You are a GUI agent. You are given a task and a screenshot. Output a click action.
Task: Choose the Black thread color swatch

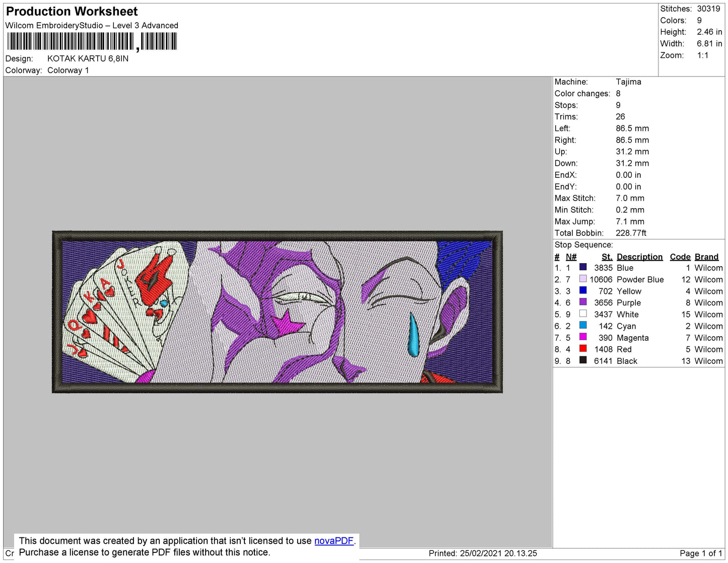[x=583, y=360]
